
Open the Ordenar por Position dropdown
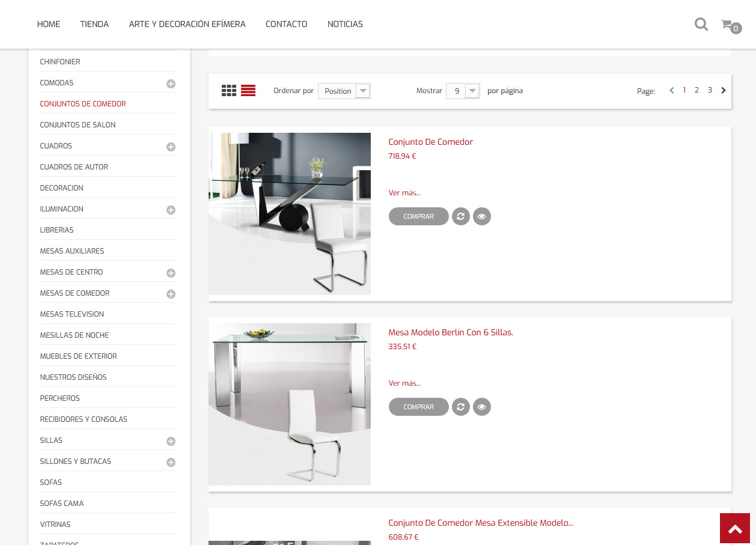[344, 91]
